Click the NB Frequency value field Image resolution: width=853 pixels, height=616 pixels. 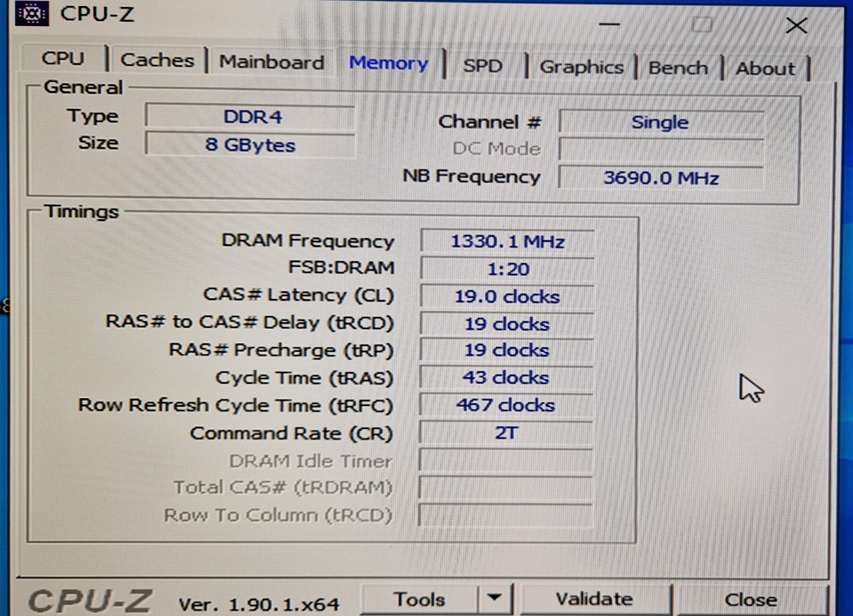click(x=661, y=178)
